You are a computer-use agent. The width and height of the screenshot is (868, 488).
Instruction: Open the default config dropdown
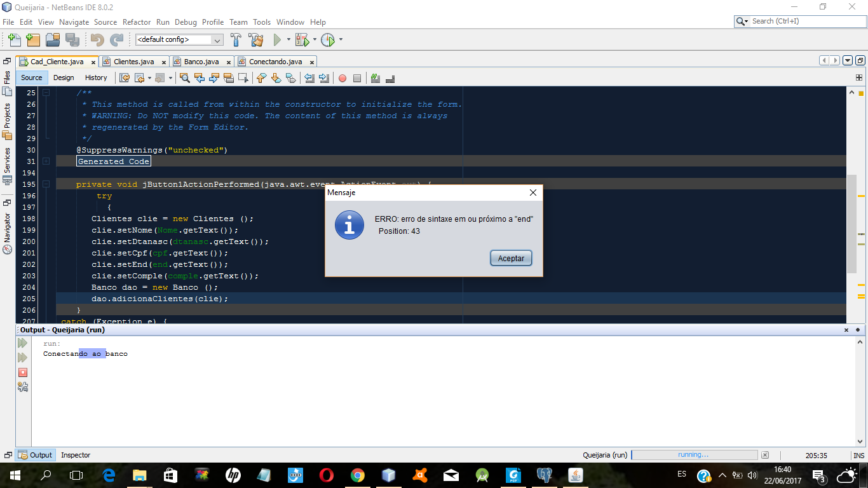179,39
